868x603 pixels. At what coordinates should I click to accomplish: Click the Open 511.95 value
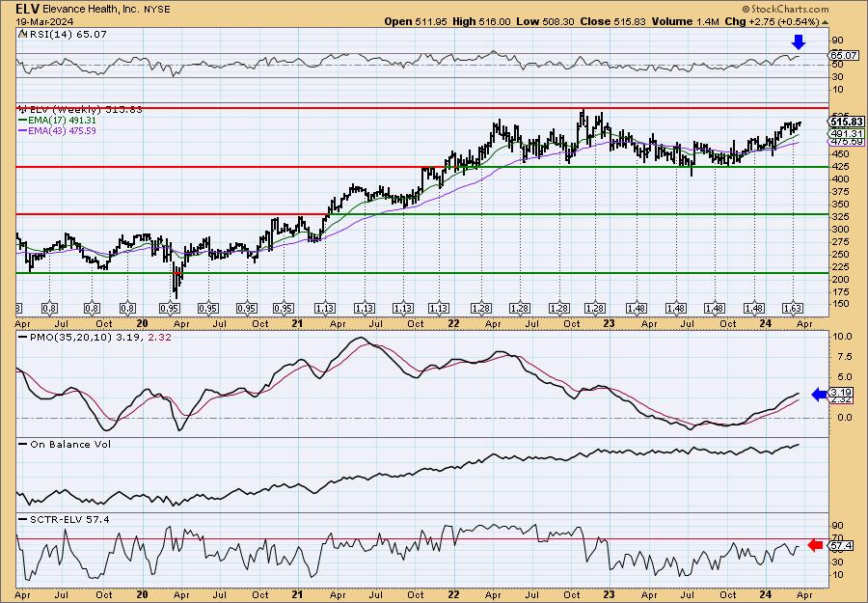pos(415,21)
